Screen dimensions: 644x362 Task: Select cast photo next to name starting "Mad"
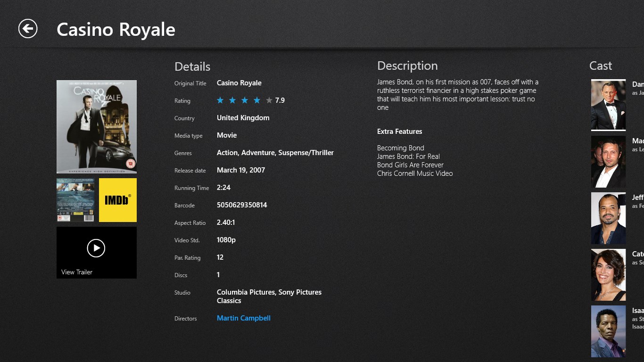(x=608, y=162)
